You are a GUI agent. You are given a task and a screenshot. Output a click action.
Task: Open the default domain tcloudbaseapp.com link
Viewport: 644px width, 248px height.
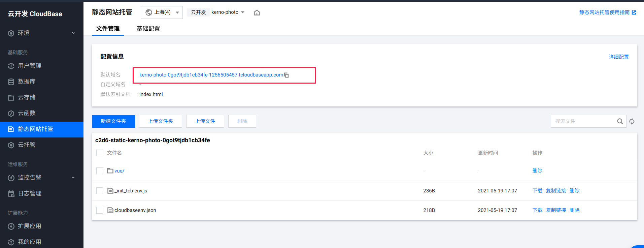[211, 75]
